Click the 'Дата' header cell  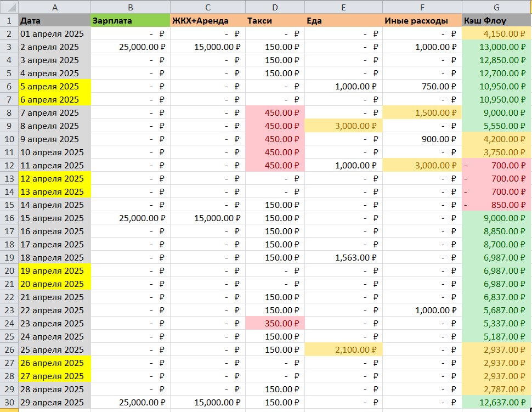tap(55, 20)
